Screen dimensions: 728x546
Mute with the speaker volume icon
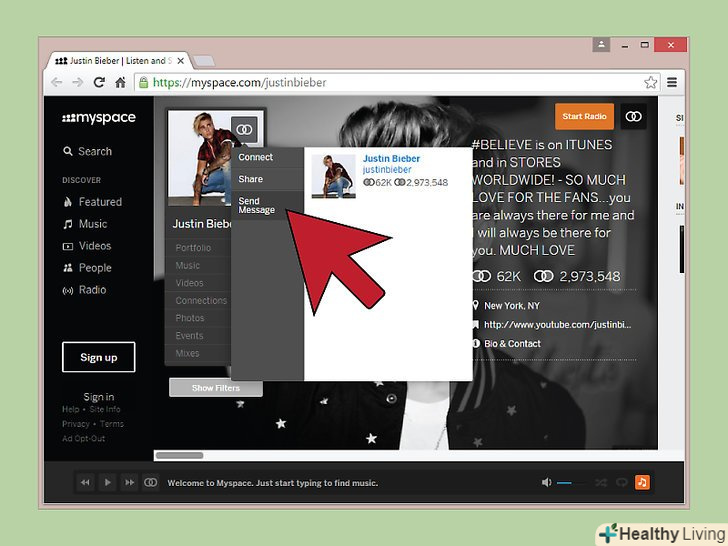pos(546,483)
